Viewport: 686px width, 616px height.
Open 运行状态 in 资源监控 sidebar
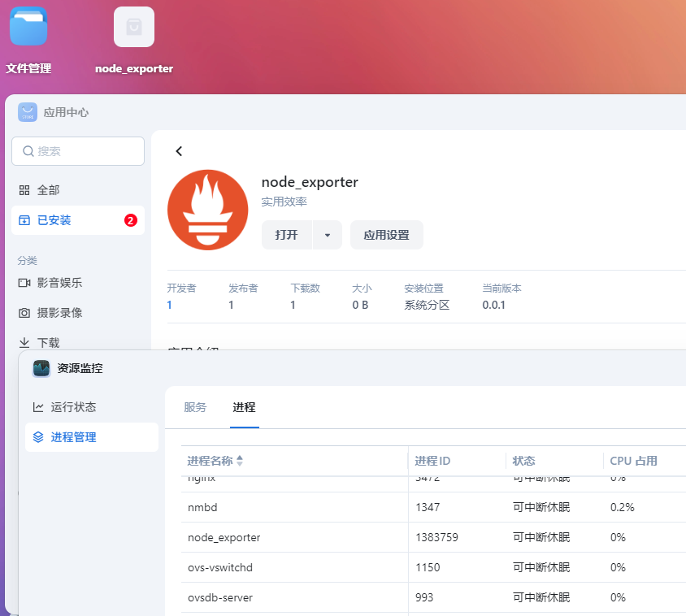[92, 407]
